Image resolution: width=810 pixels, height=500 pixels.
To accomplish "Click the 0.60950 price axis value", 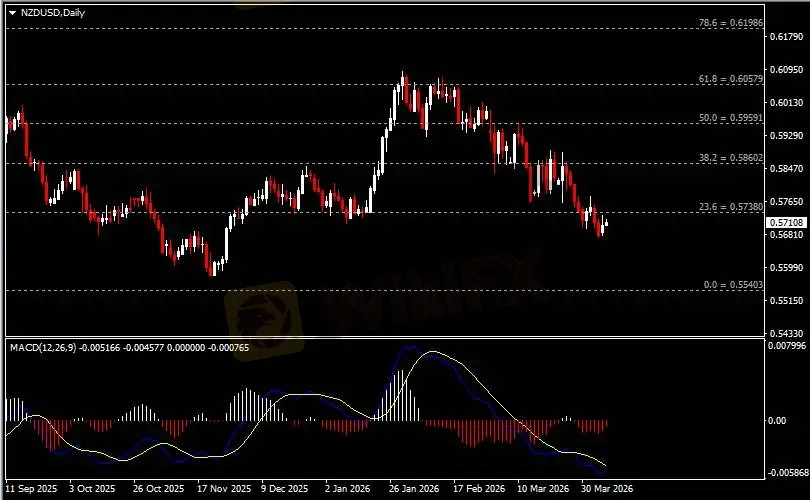I will (x=786, y=69).
